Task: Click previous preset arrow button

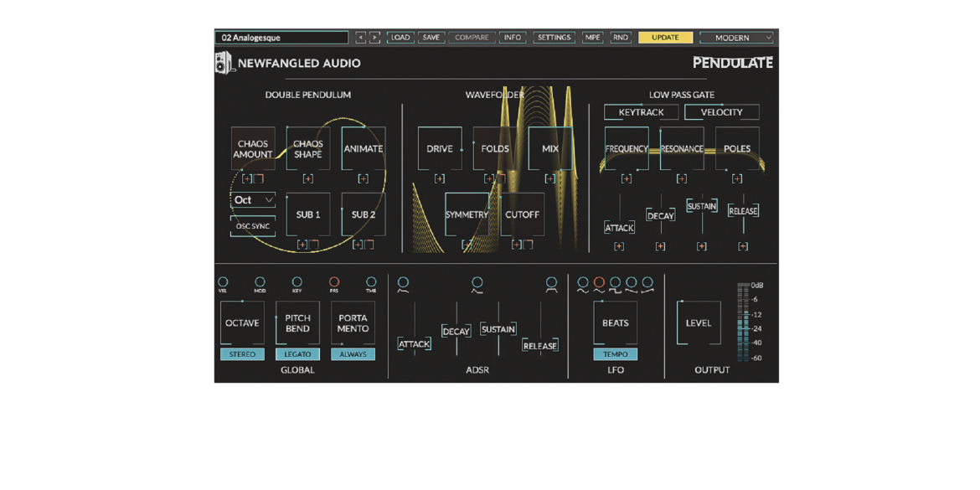Action: (361, 38)
